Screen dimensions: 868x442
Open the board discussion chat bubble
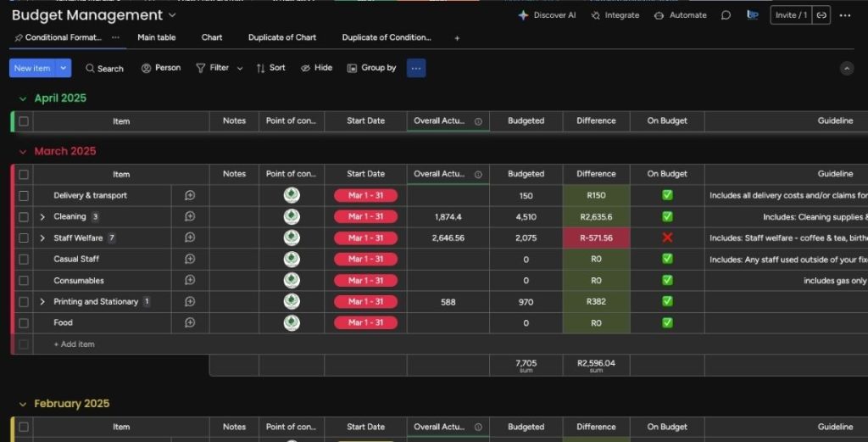(x=726, y=15)
